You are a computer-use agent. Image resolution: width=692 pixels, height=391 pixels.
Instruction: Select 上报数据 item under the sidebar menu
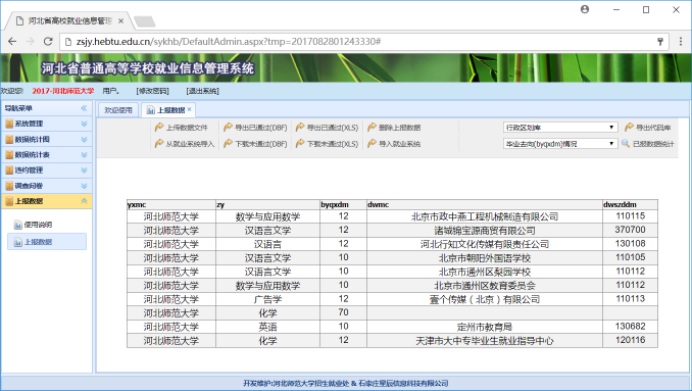pos(47,242)
